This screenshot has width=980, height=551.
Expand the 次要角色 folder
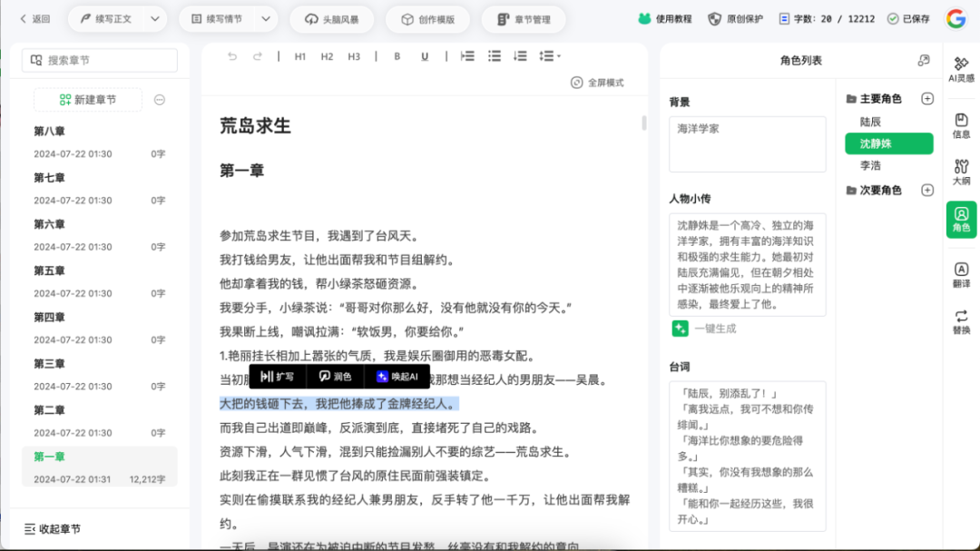(874, 190)
